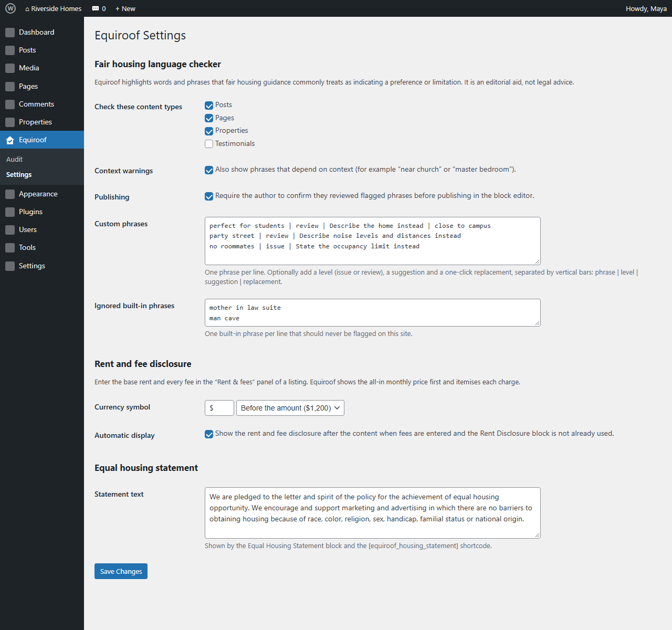Click the Custom phrases textarea resize handle
Screen dimensions: 672x630
point(537,261)
